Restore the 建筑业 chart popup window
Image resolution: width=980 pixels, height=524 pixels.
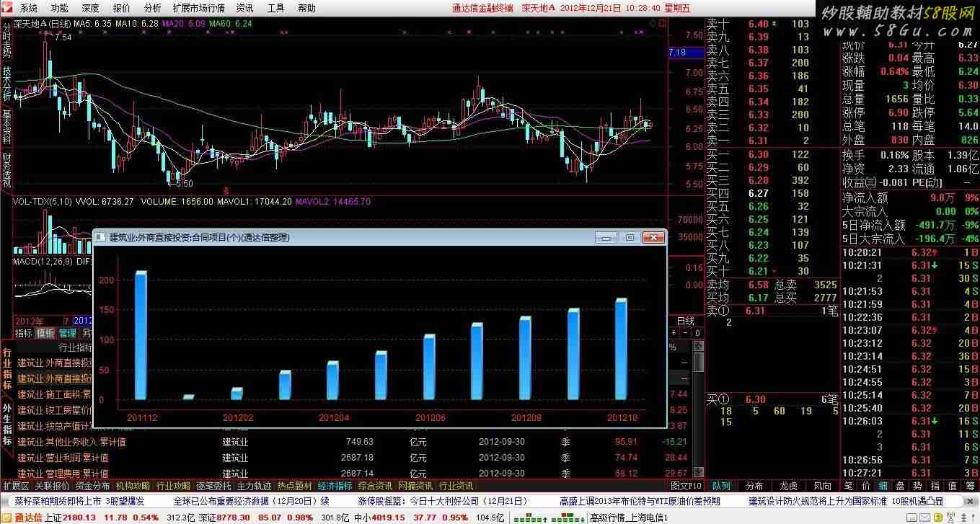pyautogui.click(x=630, y=237)
